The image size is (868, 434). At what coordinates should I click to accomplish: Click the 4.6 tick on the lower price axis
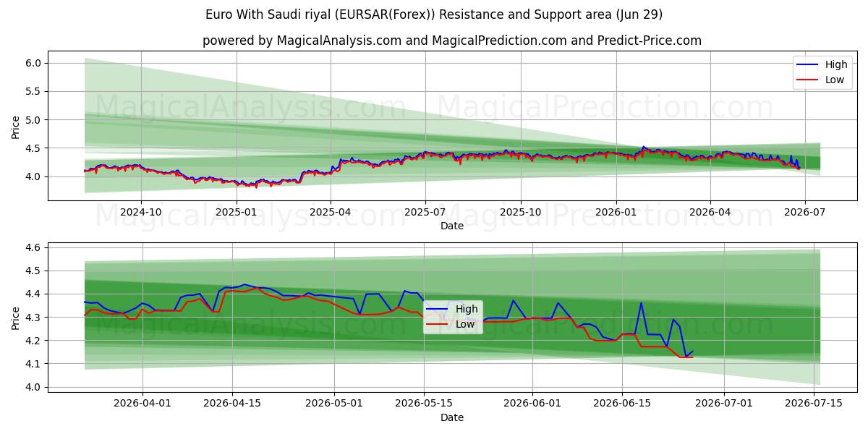click(35, 247)
